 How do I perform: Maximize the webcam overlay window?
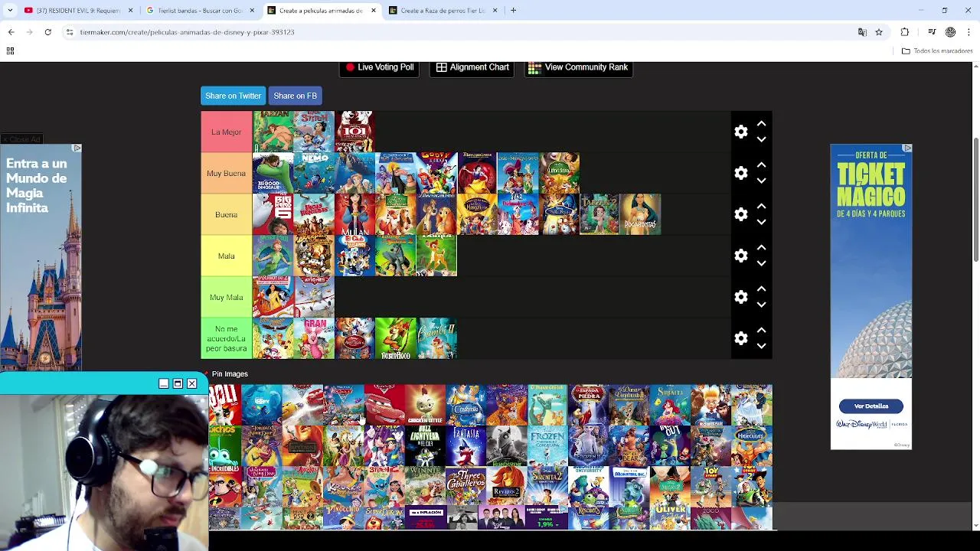pos(178,383)
